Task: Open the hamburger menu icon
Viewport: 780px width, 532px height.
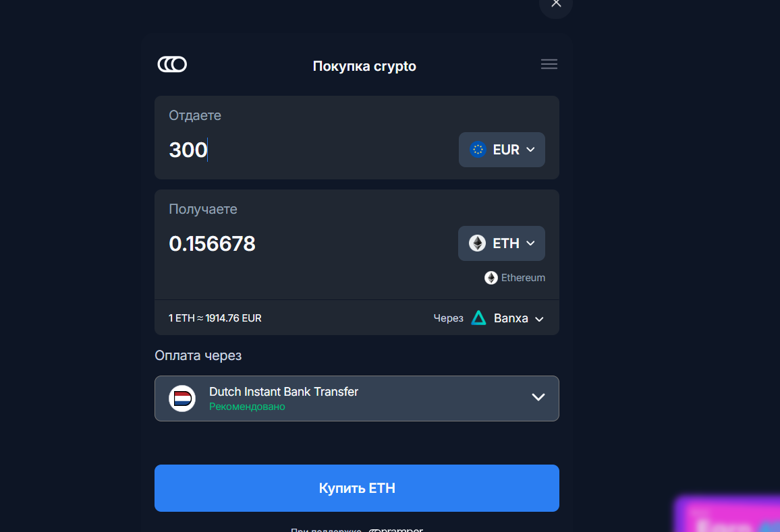Action: click(549, 64)
